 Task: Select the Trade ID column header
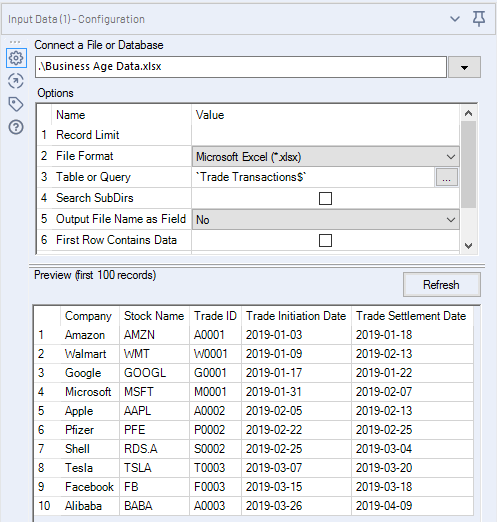[215, 316]
